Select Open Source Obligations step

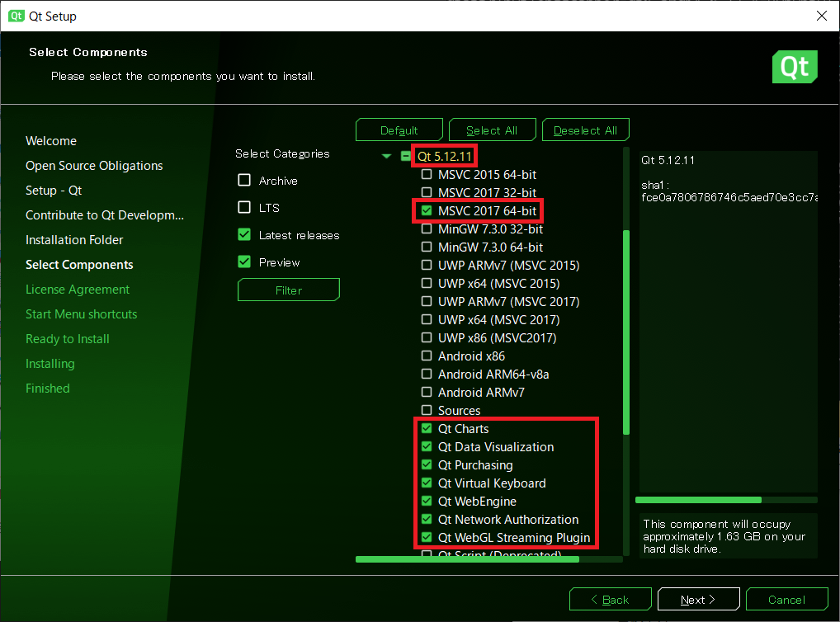point(94,166)
